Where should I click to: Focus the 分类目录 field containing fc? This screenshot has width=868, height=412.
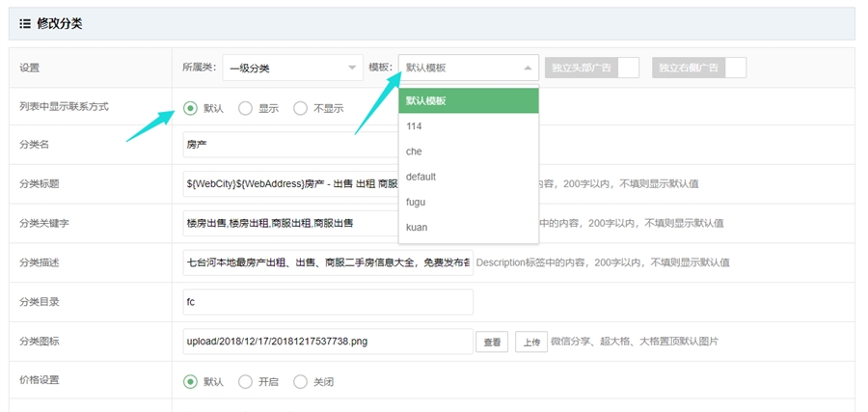point(328,302)
